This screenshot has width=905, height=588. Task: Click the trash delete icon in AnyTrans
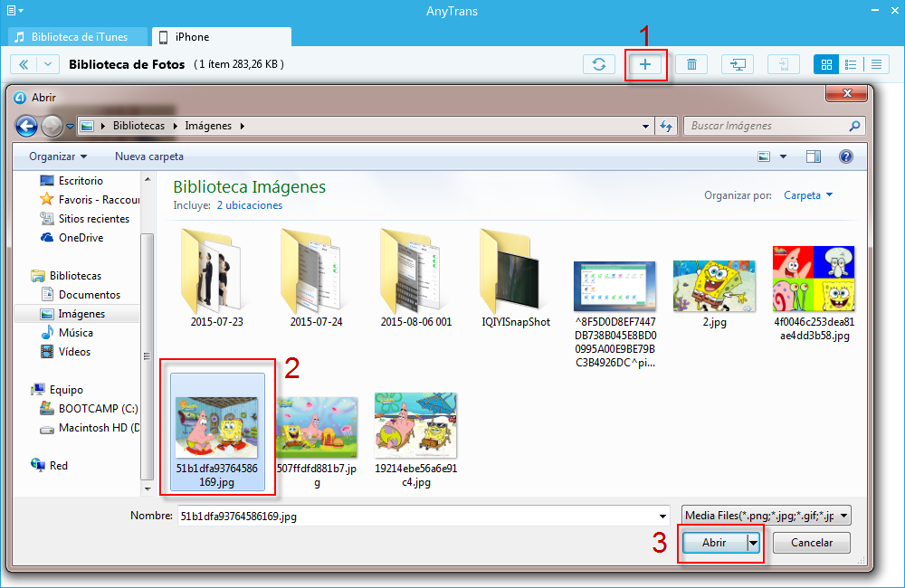(691, 64)
